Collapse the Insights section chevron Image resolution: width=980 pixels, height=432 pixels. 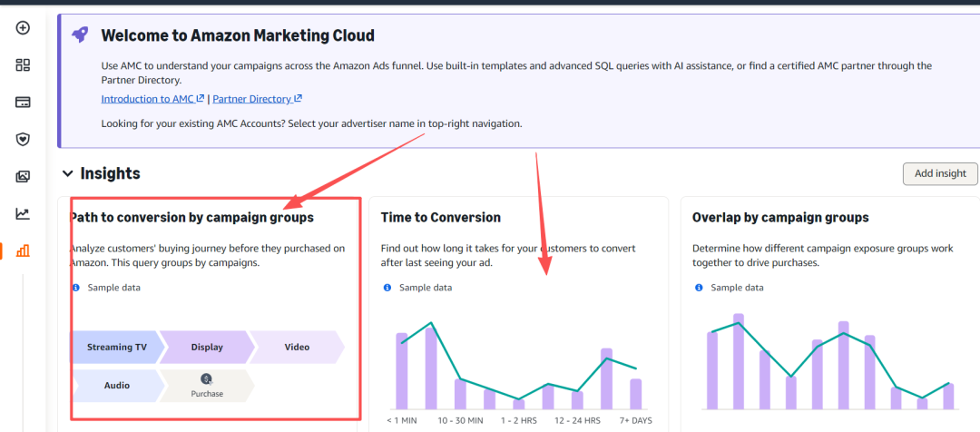pyautogui.click(x=67, y=173)
